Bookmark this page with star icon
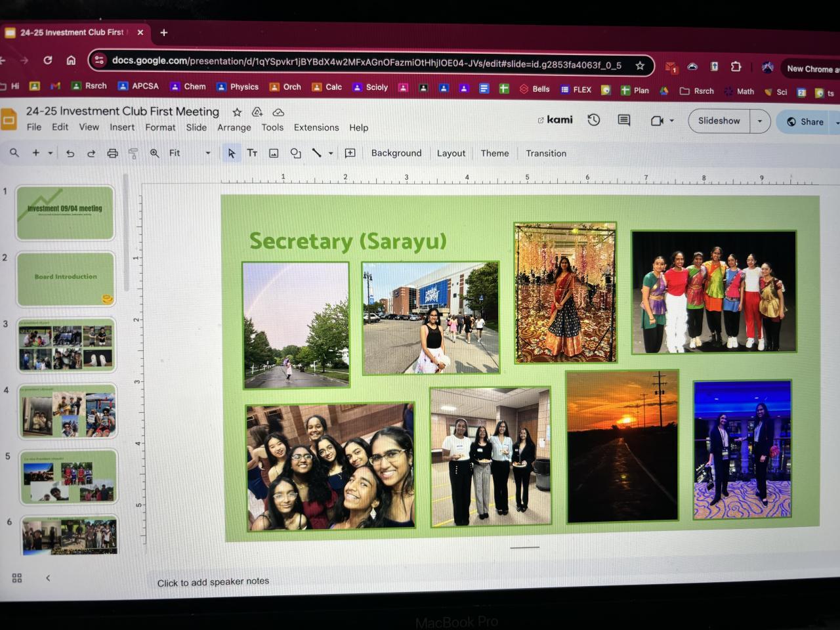The width and height of the screenshot is (840, 630). 640,65
